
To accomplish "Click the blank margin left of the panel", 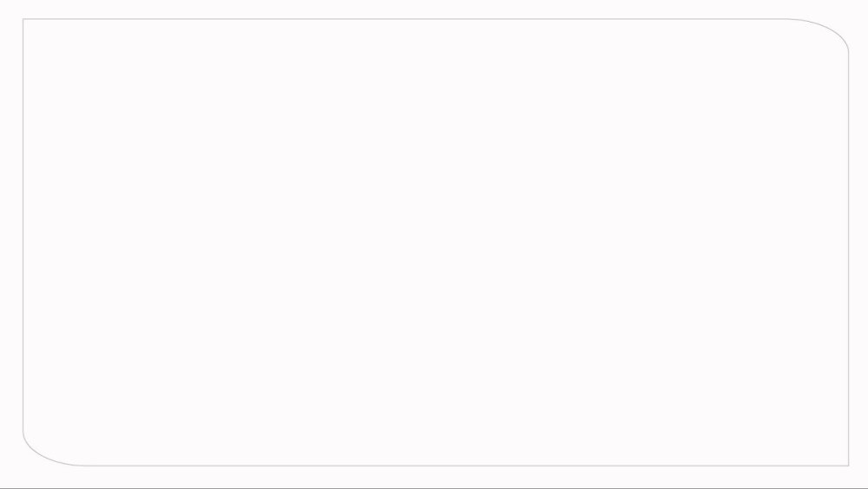I will [x=11, y=244].
